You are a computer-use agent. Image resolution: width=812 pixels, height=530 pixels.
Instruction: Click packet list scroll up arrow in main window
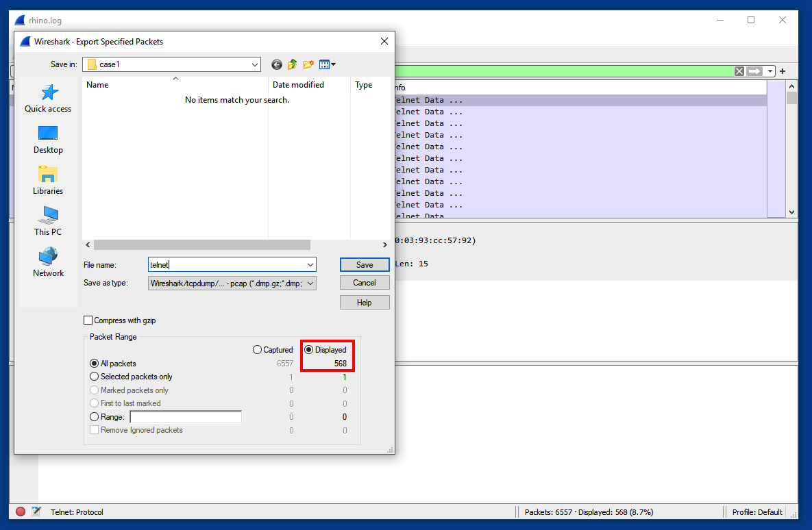791,86
